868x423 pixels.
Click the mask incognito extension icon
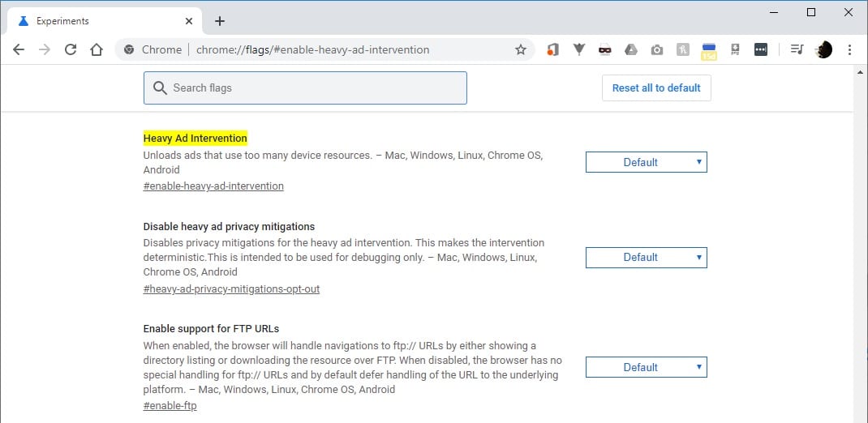604,50
